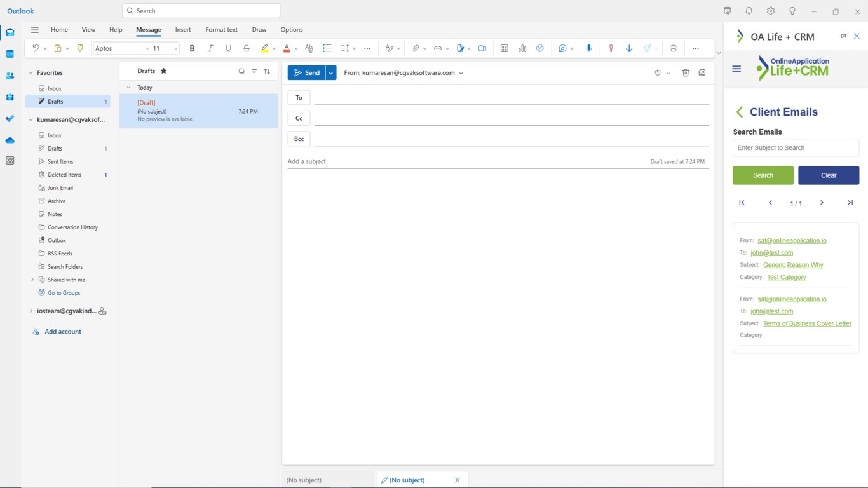Screen dimensions: 868x488
Task: Click the Add a subject field
Action: pos(467,161)
